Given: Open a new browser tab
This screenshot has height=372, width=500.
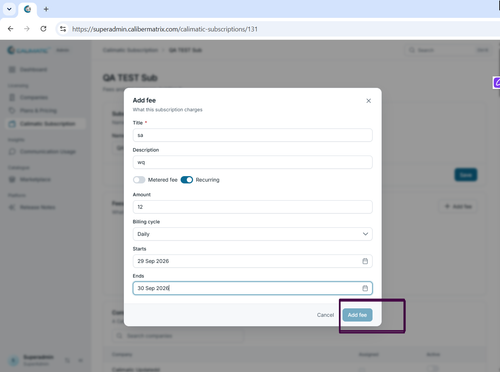Looking at the screenshot, I should (x=46, y=9).
